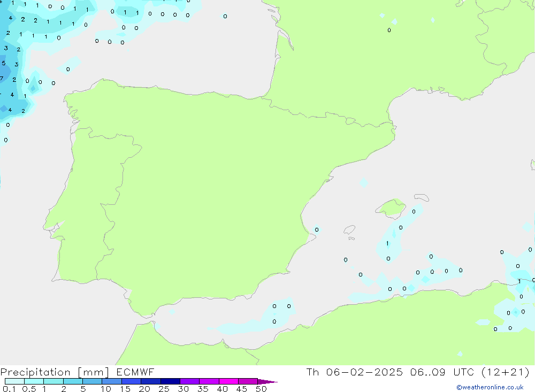Click the arrow tip past 50 mm
Viewport: 535px width, 392px height.
click(267, 381)
